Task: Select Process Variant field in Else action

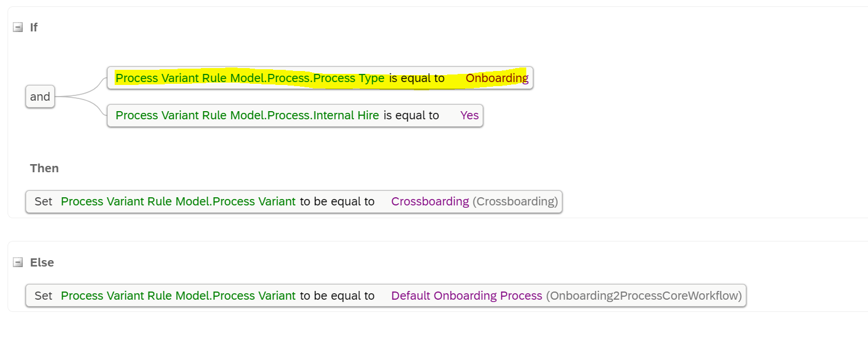Action: (x=178, y=296)
